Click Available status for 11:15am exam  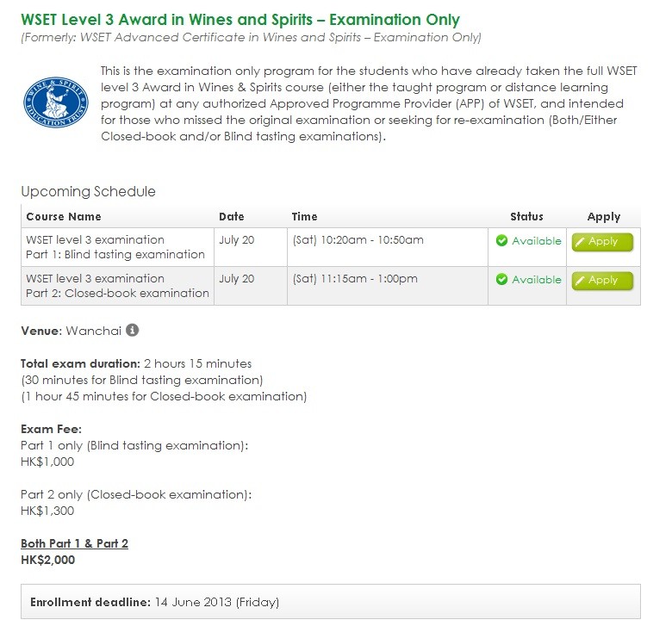coord(536,279)
